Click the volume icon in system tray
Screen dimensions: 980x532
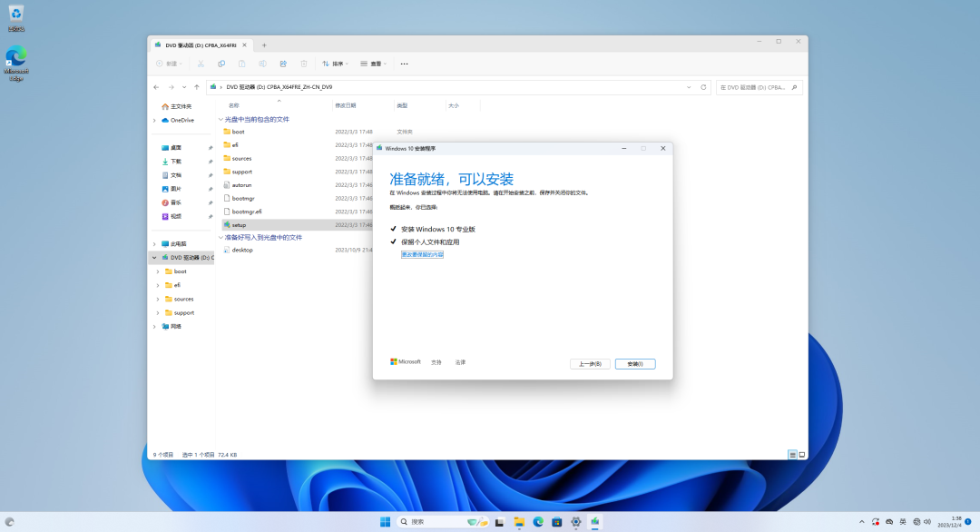pos(927,522)
